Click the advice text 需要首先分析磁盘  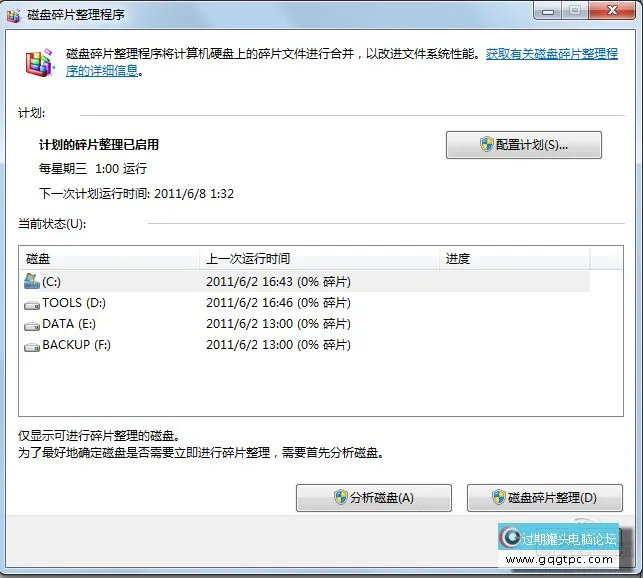[x=333, y=453]
